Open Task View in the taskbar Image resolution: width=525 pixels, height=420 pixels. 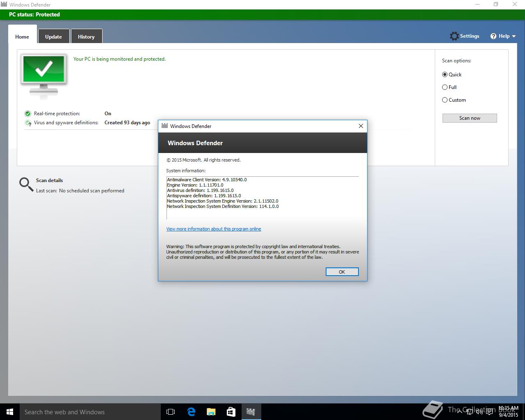click(171, 412)
